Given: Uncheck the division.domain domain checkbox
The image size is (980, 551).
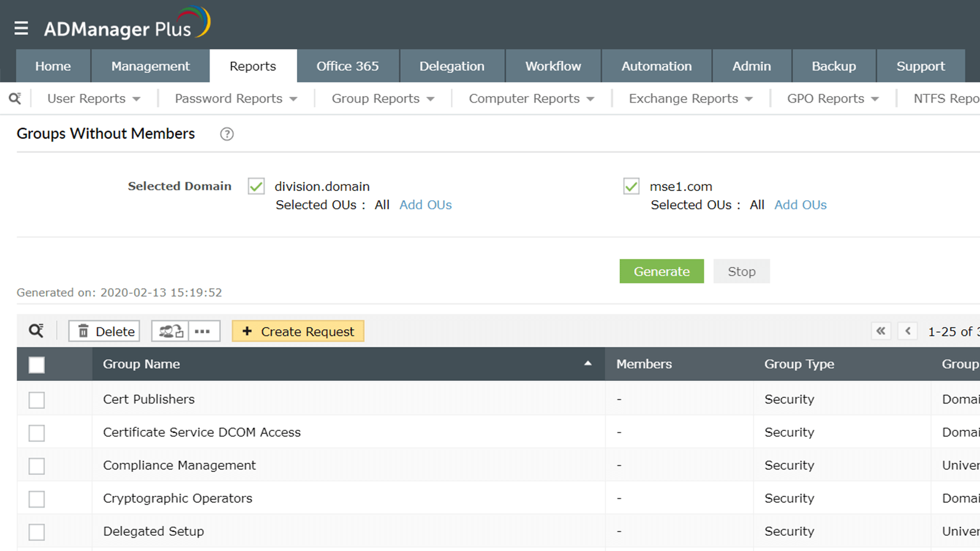Looking at the screenshot, I should [x=256, y=186].
